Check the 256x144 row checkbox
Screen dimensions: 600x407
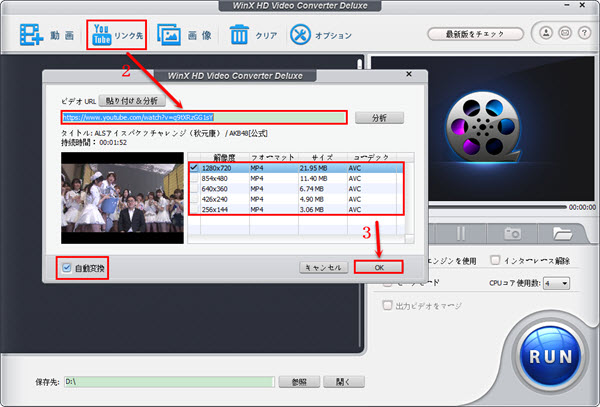click(x=194, y=209)
